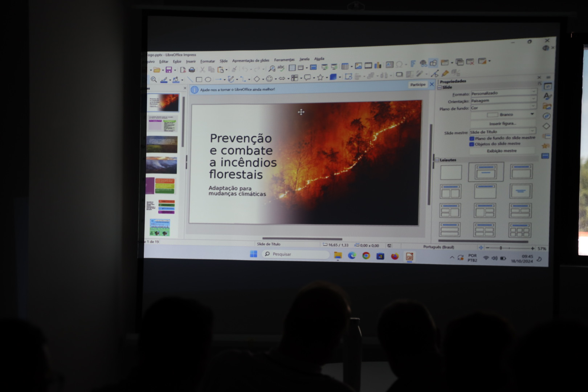Collapse the Leiautes section
Screen dimensions: 588x392
(437, 160)
